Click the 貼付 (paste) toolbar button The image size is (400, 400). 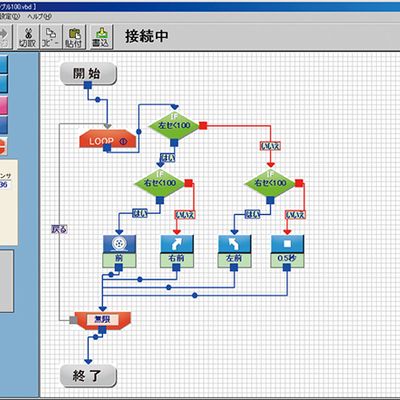click(74, 37)
